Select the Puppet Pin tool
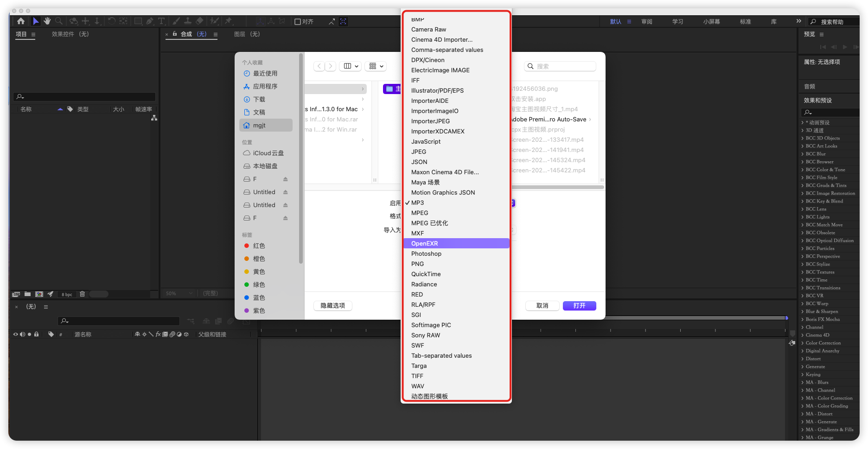Viewport: 868px width, 449px height. tap(228, 21)
